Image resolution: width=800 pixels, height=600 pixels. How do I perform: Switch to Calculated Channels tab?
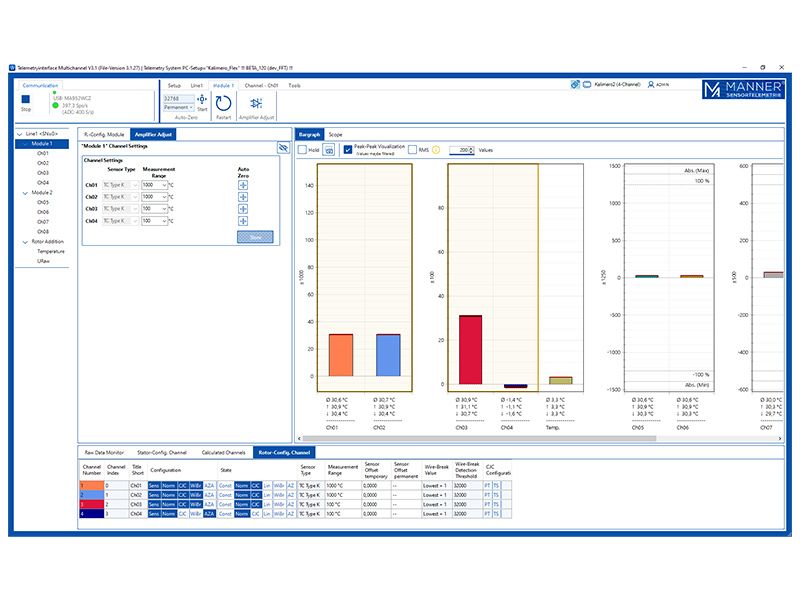pos(223,453)
